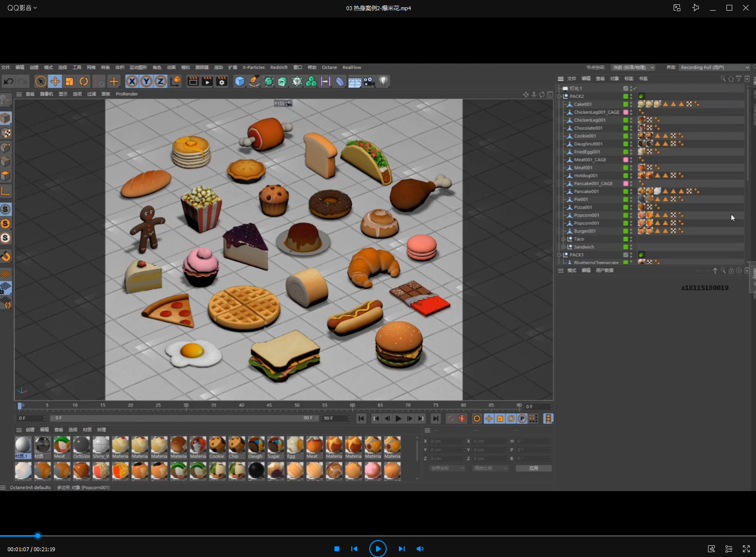Click the light bulb icon
The height and width of the screenshot is (557, 756).
383,81
